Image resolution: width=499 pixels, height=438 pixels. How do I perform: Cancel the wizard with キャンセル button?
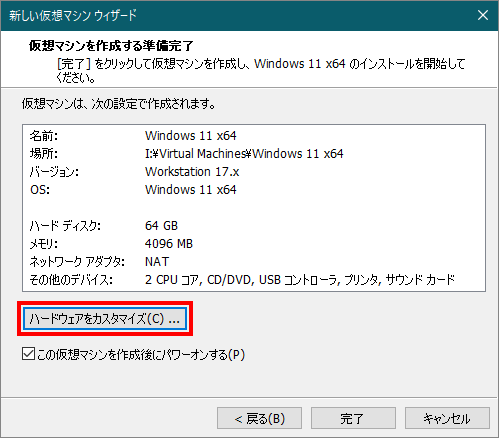tap(447, 418)
